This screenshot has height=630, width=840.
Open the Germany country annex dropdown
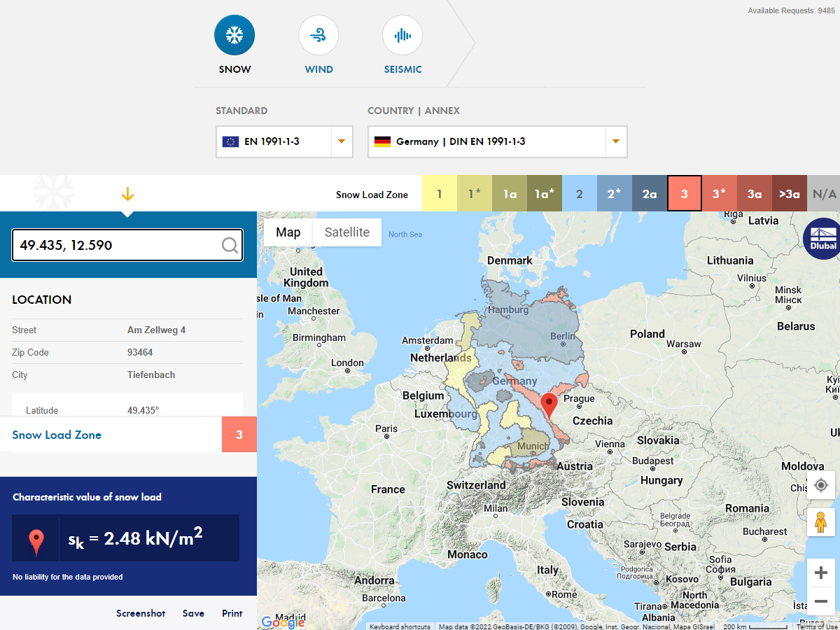click(x=497, y=141)
